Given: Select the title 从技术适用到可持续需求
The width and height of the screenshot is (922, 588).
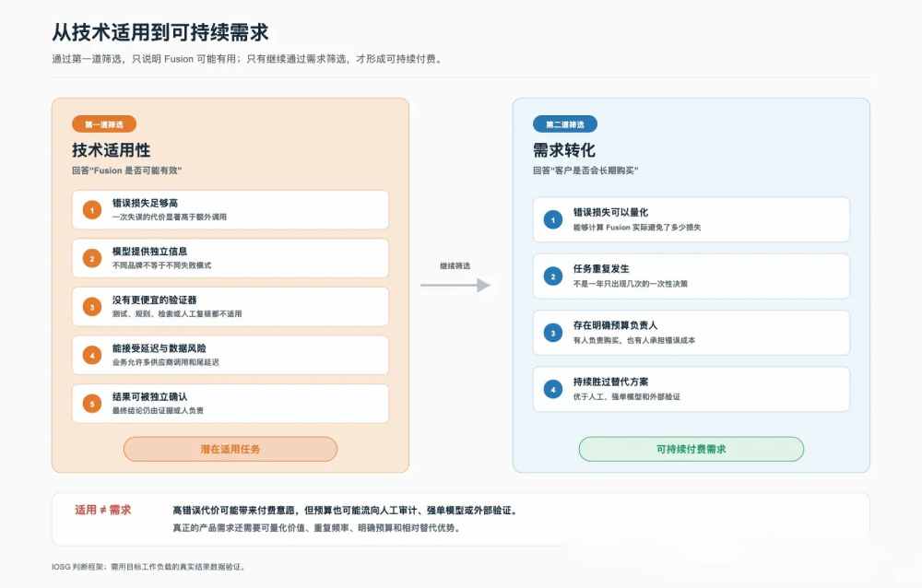Looking at the screenshot, I should tap(160, 31).
